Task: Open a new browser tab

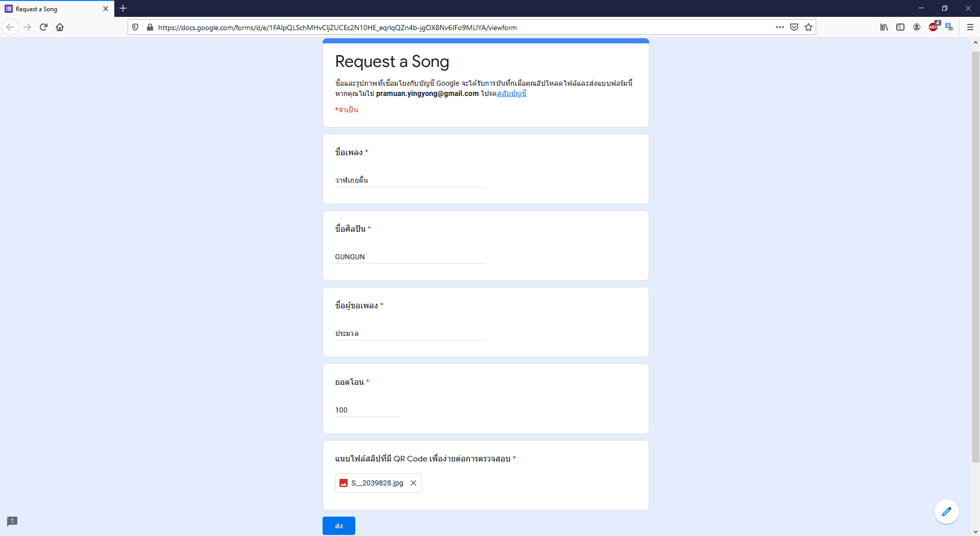Action: click(123, 9)
